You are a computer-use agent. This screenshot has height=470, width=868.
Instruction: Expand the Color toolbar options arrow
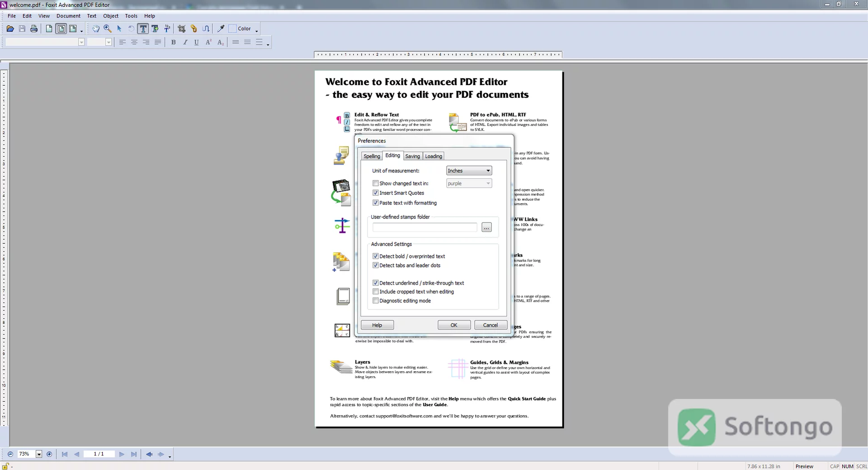(257, 30)
